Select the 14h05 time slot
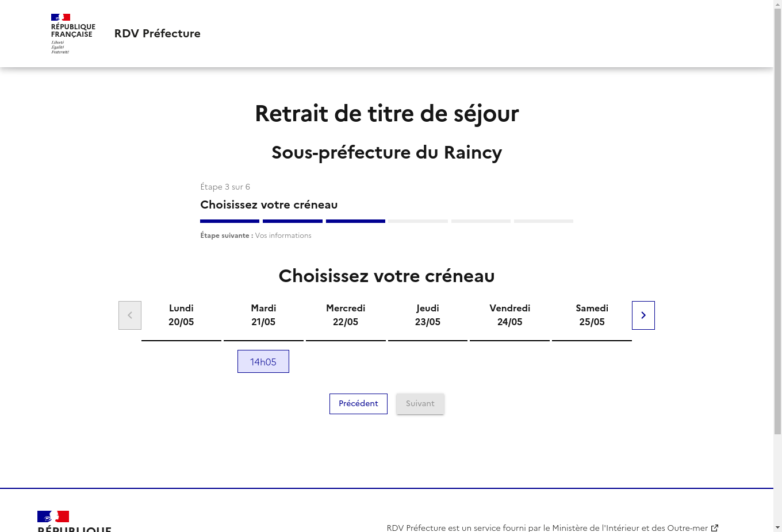The height and width of the screenshot is (532, 782). click(263, 361)
